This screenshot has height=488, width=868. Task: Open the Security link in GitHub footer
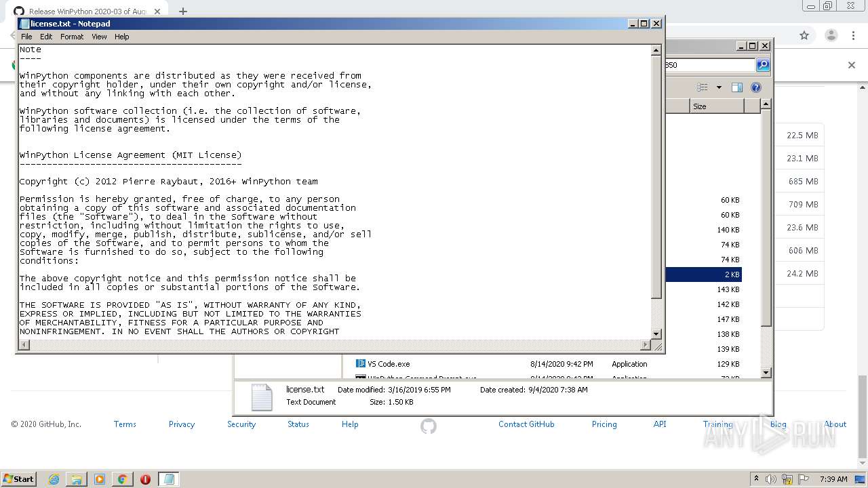[241, 424]
